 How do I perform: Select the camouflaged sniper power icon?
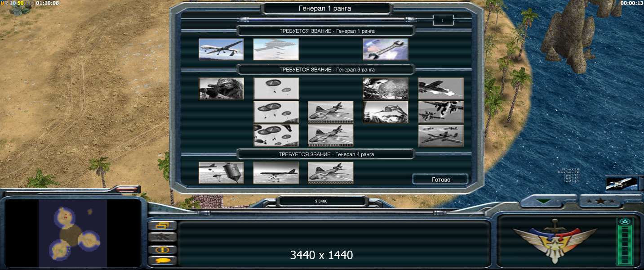pos(221,88)
